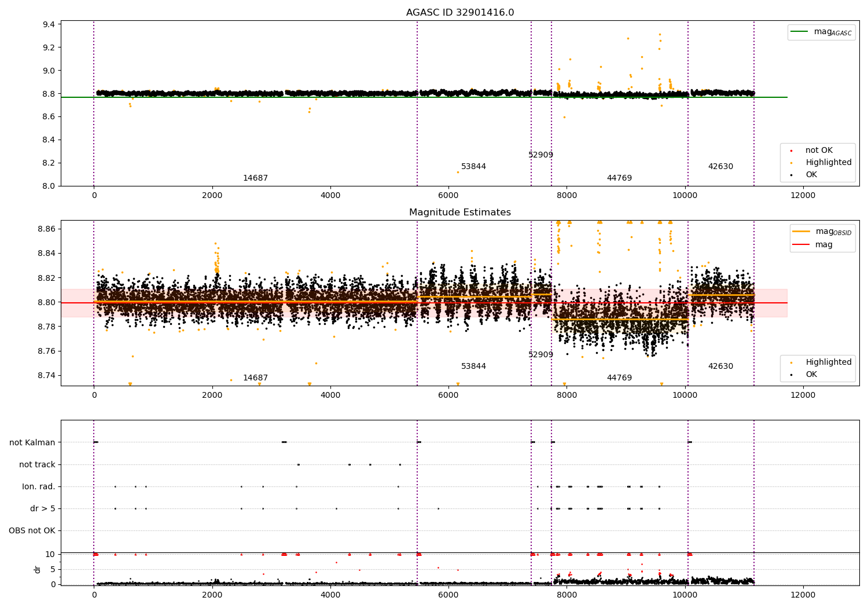
Task: Click obsid label 52909 in the top plot
Action: coord(540,155)
